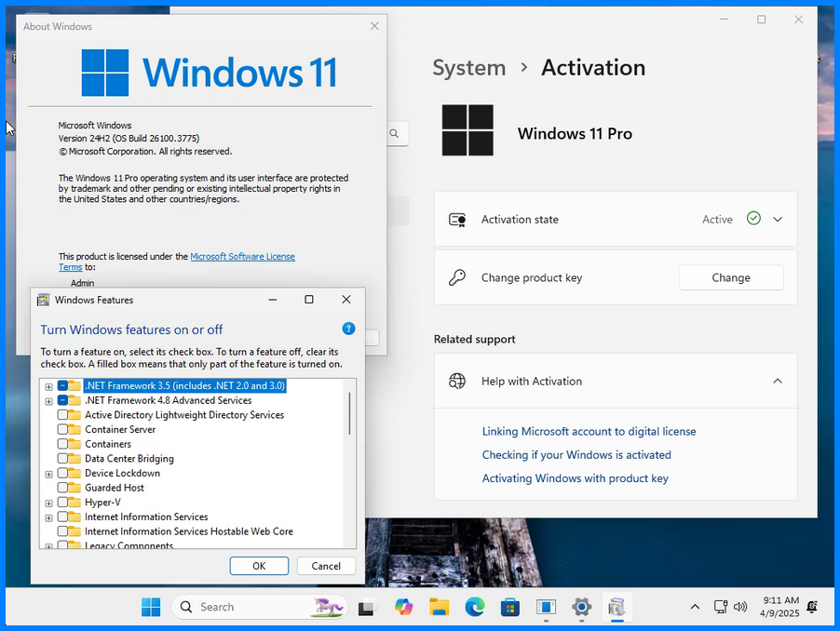Click the globe icon for Help with Activation

tap(457, 381)
